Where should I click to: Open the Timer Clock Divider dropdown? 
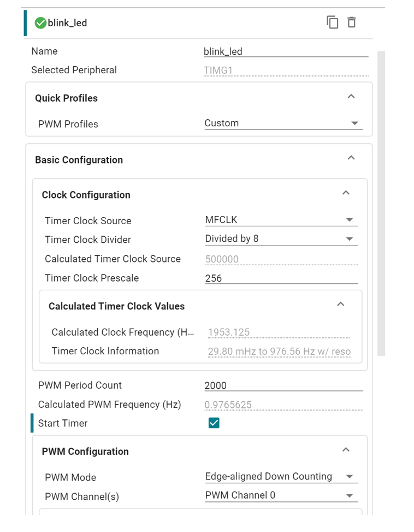click(281, 239)
